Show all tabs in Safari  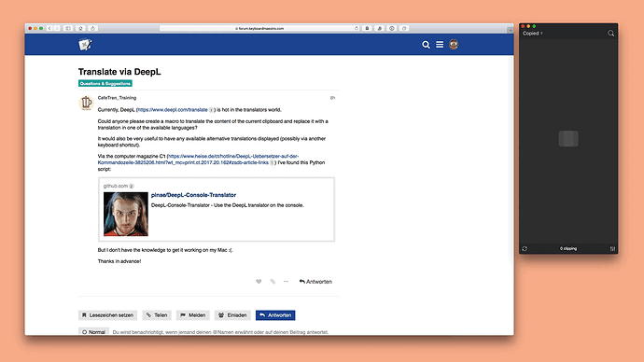coord(404,28)
